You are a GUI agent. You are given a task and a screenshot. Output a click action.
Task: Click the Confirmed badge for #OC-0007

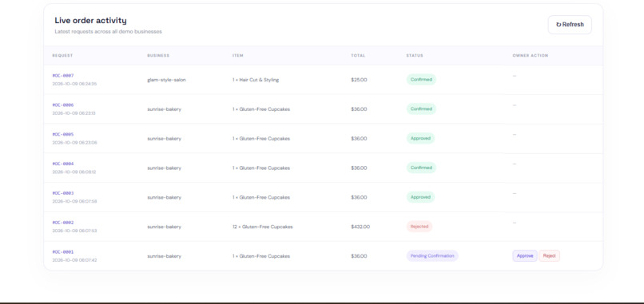point(421,80)
